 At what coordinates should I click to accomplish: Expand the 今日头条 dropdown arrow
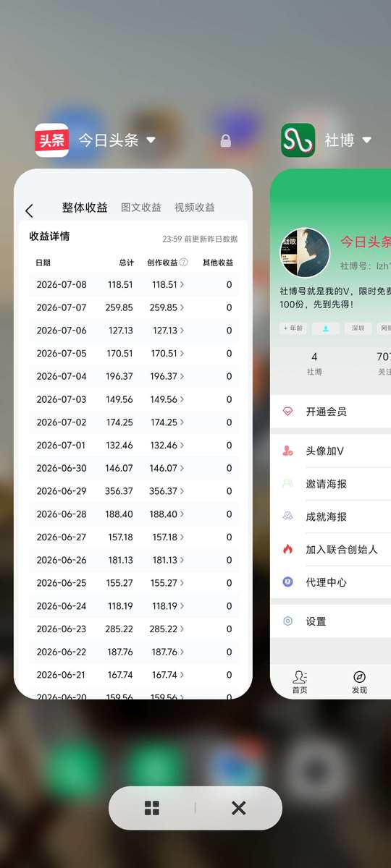click(x=151, y=140)
